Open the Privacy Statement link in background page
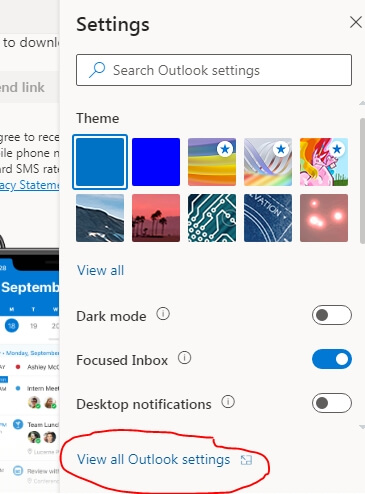The width and height of the screenshot is (365, 494). coord(29,185)
